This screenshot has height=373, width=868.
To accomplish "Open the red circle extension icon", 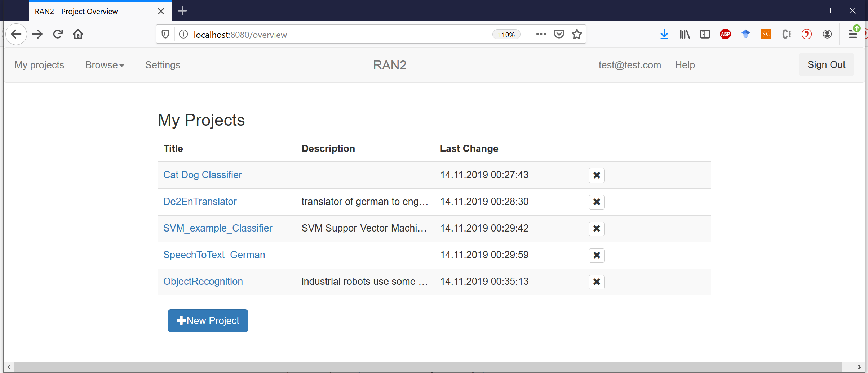I will point(807,34).
